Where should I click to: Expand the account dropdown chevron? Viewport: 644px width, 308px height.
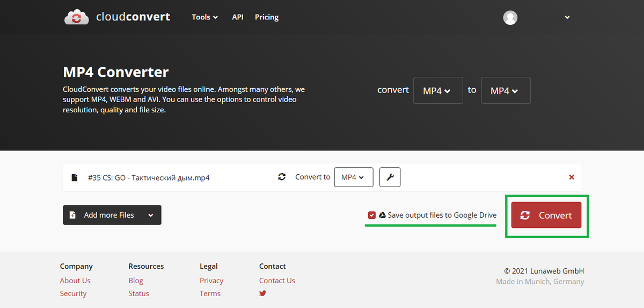click(567, 17)
